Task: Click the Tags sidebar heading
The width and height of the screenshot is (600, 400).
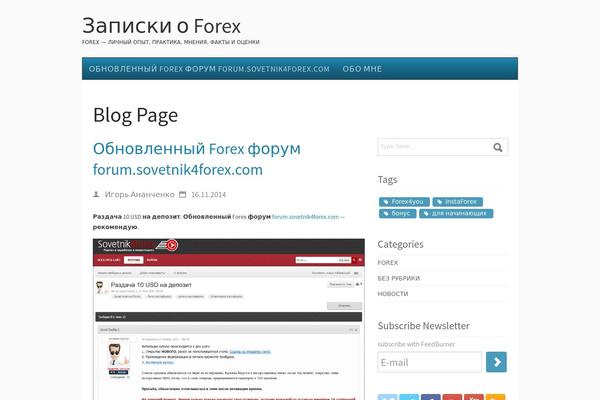Action: click(x=387, y=180)
